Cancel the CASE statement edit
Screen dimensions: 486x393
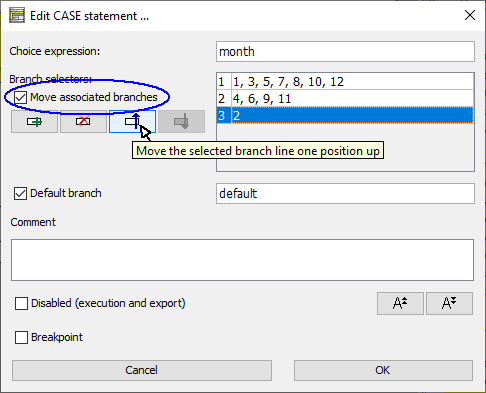[142, 370]
